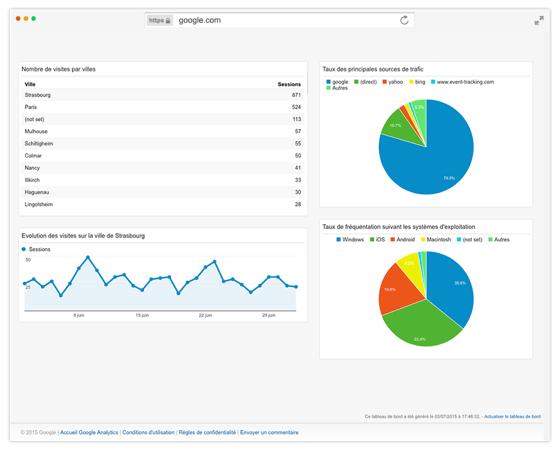Select the Nancy table row
The height and width of the screenshot is (451, 560).
(163, 168)
